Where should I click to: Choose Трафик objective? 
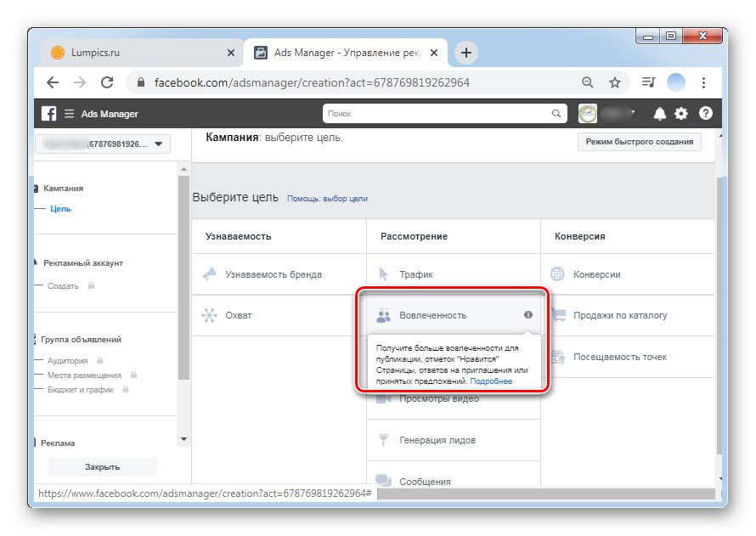454,274
